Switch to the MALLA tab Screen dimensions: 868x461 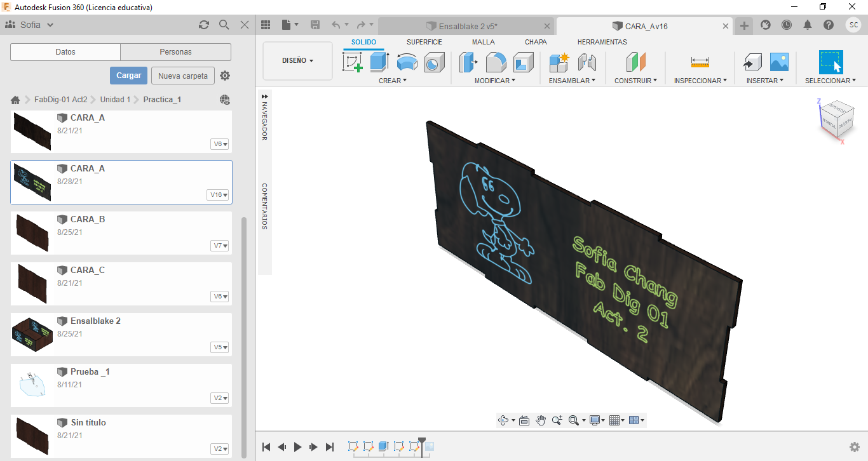tap(484, 42)
